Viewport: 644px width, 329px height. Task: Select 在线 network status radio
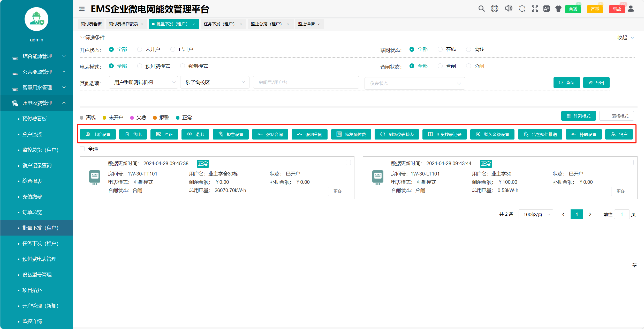tap(440, 49)
